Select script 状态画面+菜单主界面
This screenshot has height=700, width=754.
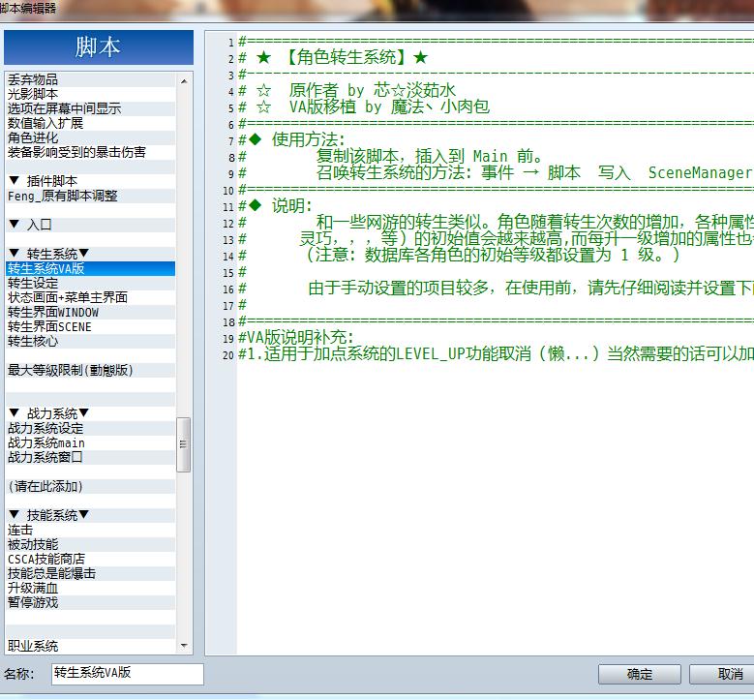pos(90,297)
